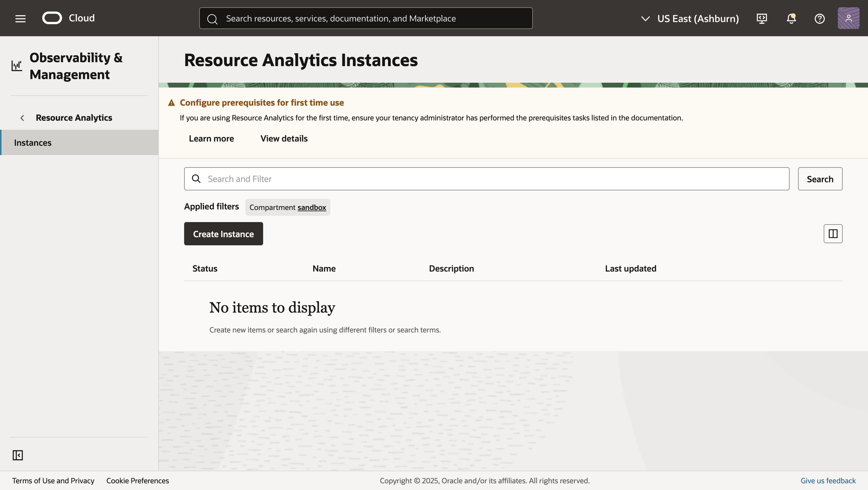Go back via Resource Analytics chevron
The image size is (868, 490).
22,118
